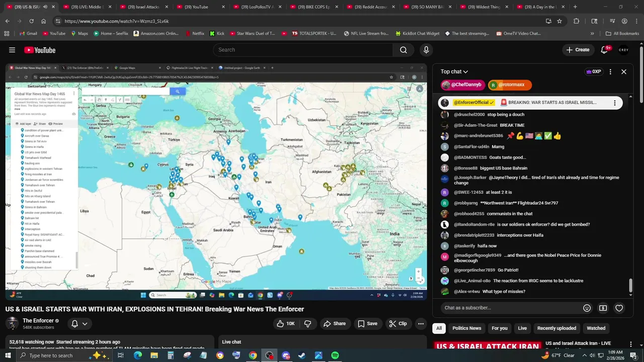644x362 pixels.
Task: Open The Enforcer channel name link
Action: pyautogui.click(x=38, y=321)
